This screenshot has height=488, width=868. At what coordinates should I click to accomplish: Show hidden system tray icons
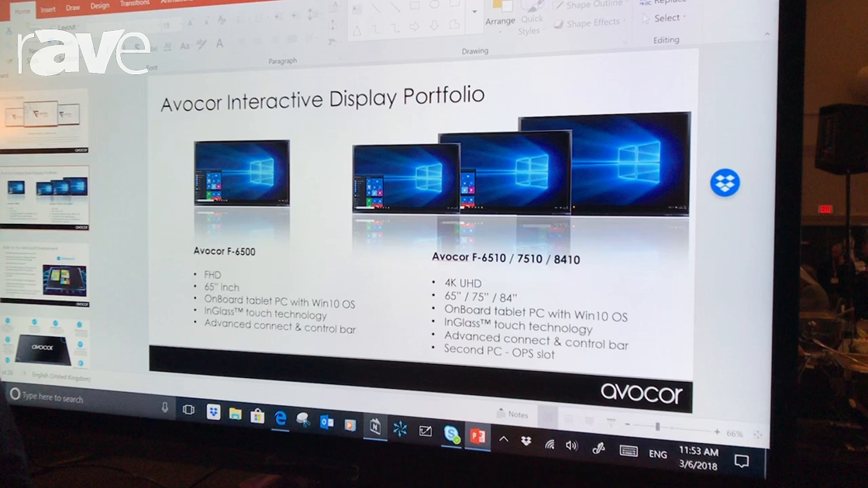pyautogui.click(x=503, y=440)
